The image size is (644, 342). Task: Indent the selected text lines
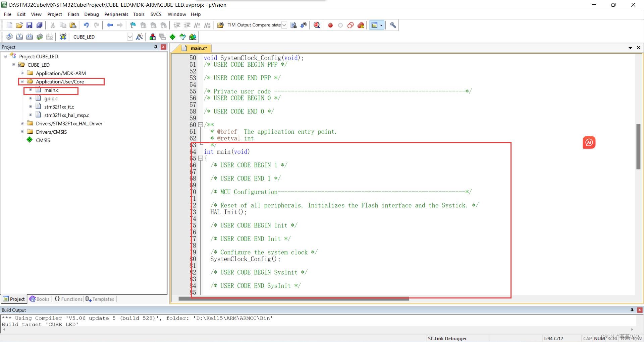(177, 25)
